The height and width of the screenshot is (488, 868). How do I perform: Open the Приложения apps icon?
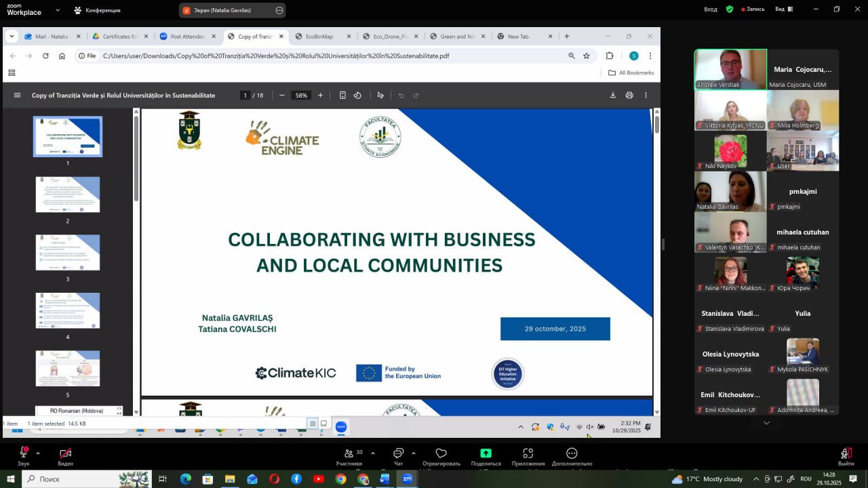528,453
